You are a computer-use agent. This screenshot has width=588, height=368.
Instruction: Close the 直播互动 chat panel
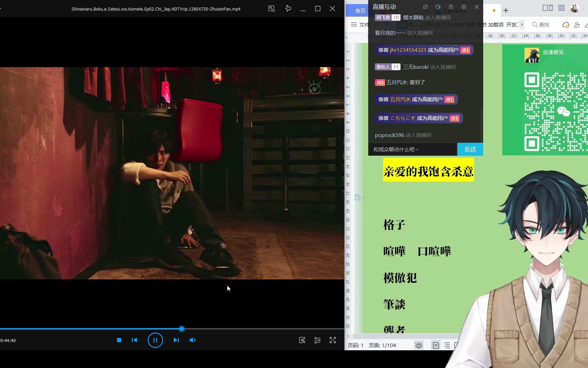click(477, 7)
